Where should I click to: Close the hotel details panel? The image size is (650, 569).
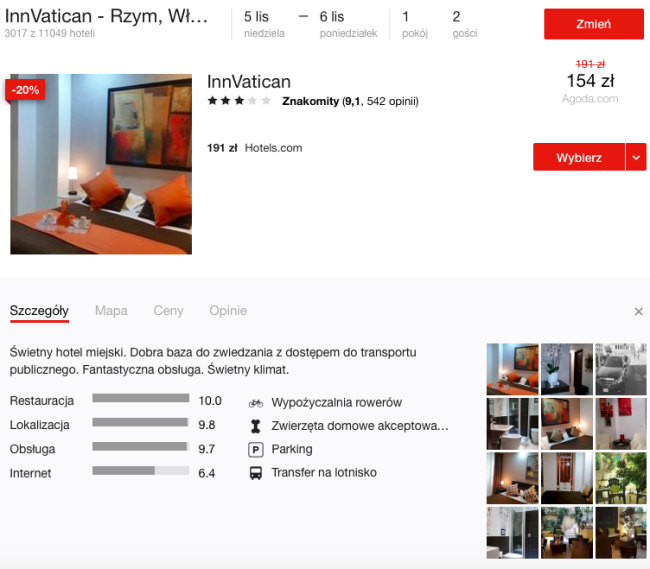[x=638, y=312]
